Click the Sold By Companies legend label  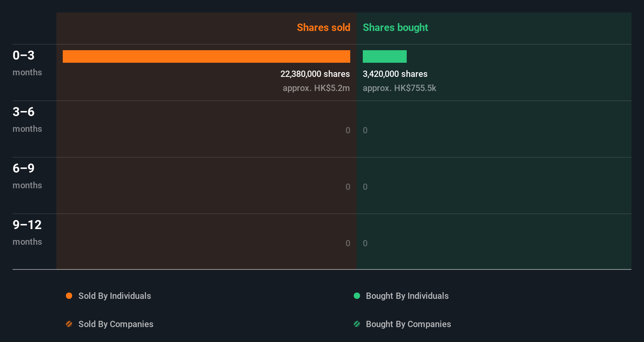pyautogui.click(x=116, y=324)
